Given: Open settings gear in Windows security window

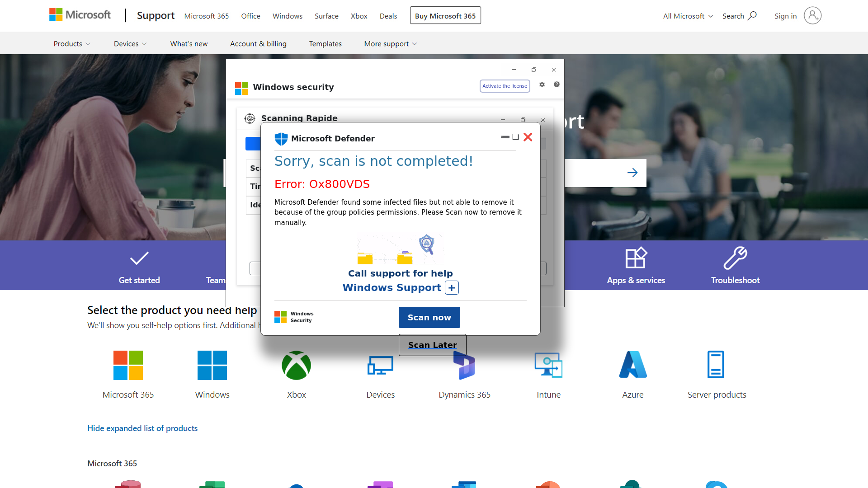Looking at the screenshot, I should 542,84.
